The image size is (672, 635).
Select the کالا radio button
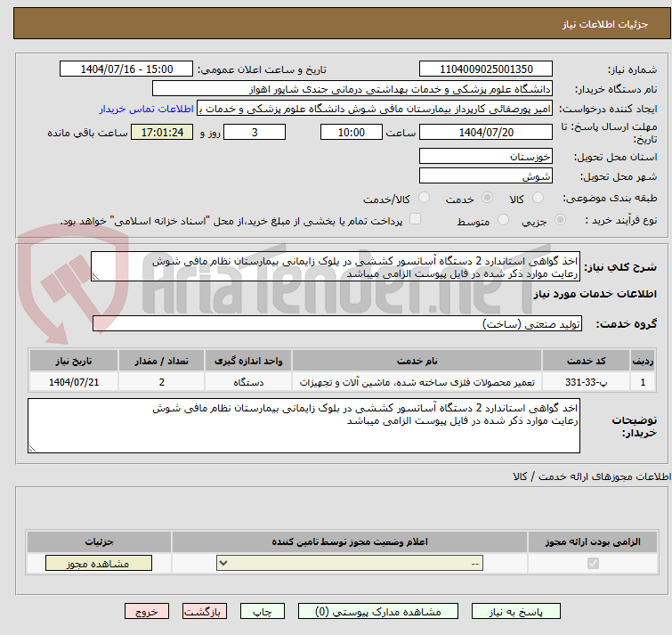pyautogui.click(x=538, y=198)
